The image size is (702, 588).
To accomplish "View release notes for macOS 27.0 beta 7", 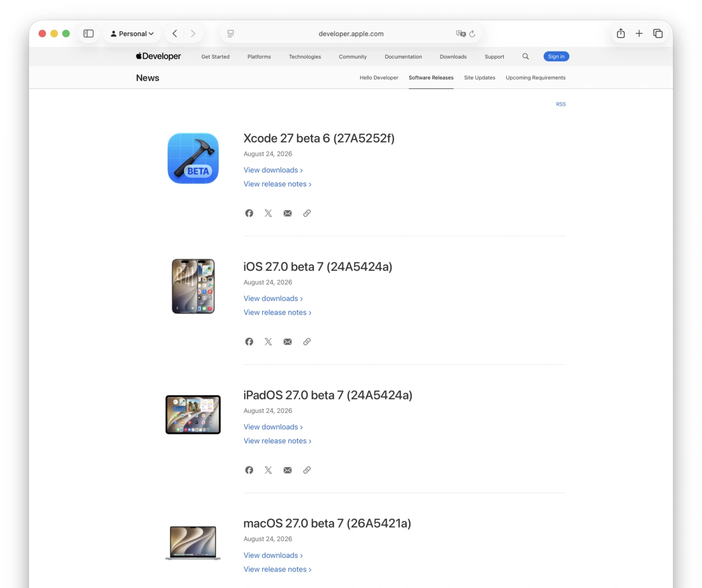I will coord(278,569).
